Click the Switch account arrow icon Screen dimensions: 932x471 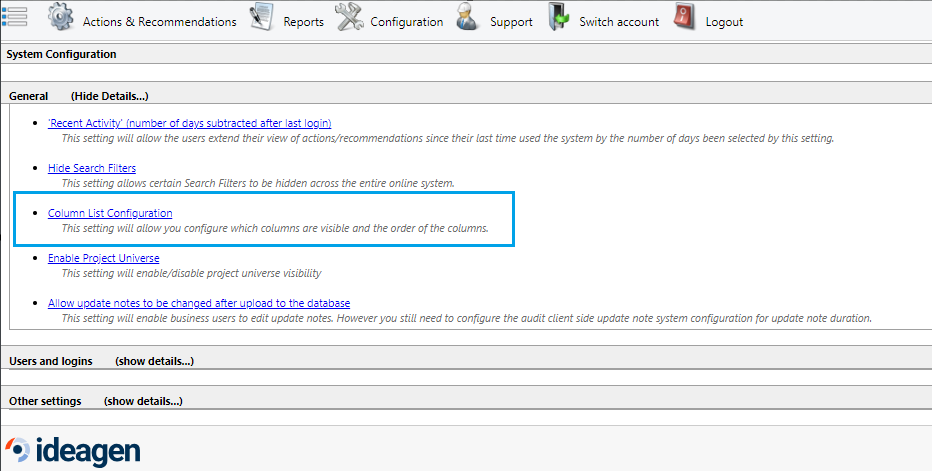559,18
